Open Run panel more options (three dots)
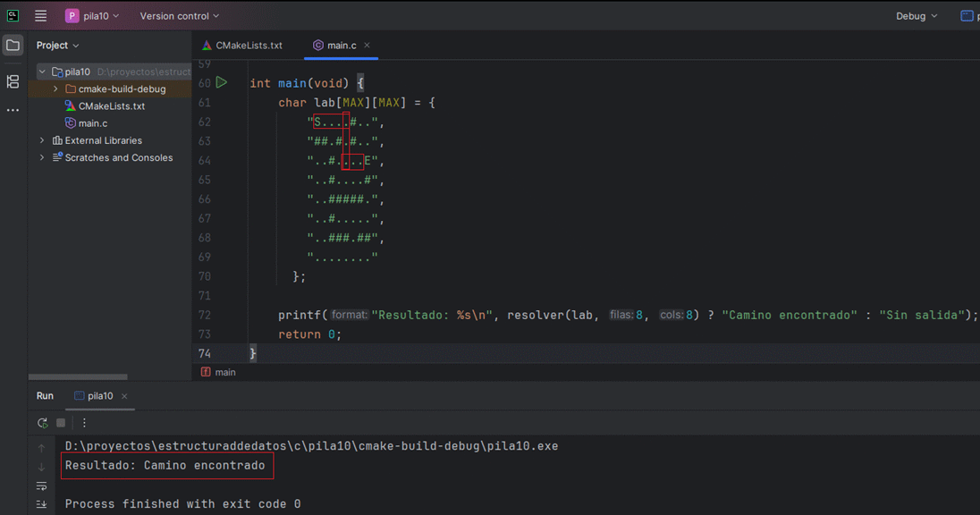Screen dimensions: 980x515 [x=84, y=423]
